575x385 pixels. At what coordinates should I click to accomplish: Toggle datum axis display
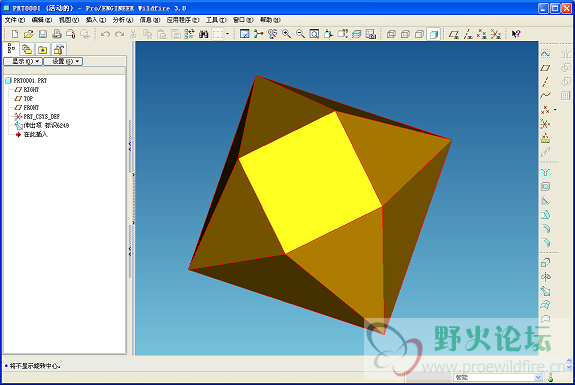[x=468, y=34]
